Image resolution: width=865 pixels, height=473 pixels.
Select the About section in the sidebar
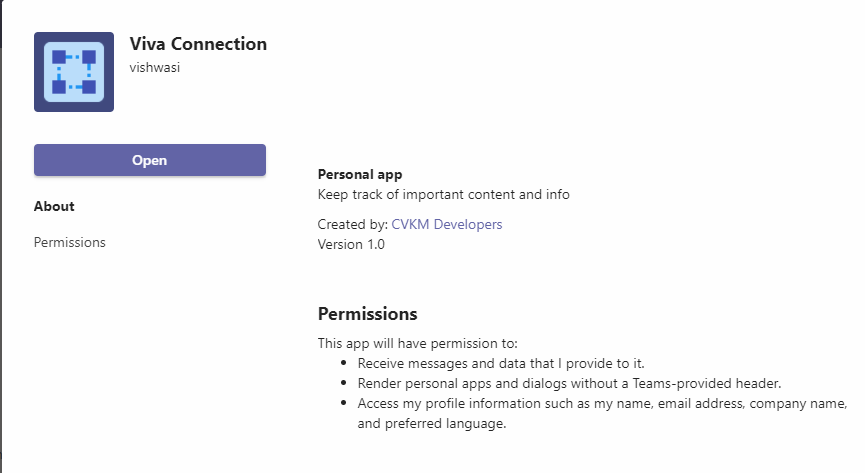[x=54, y=206]
